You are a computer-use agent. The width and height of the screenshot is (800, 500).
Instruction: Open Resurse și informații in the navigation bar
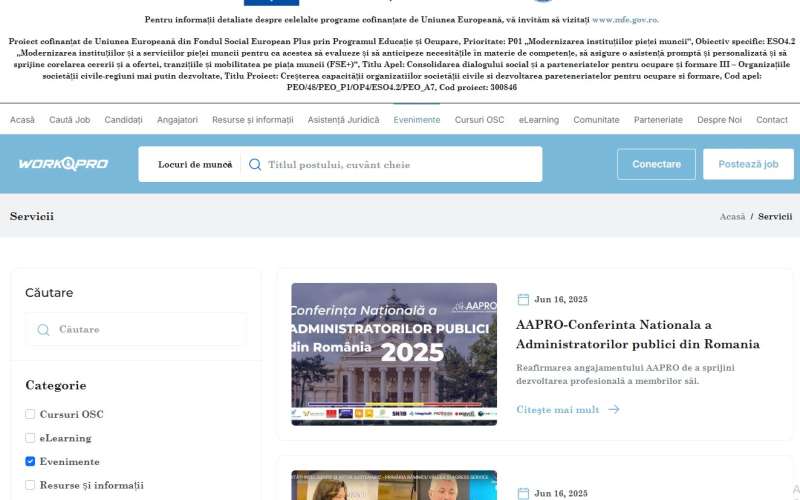pos(253,120)
